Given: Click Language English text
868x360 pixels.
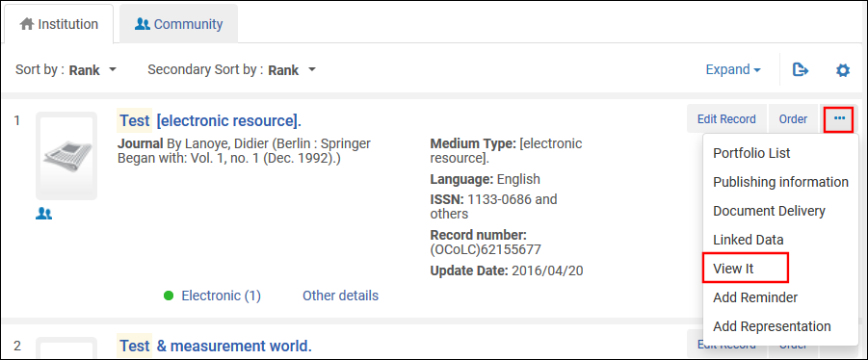Looking at the screenshot, I should click(x=485, y=179).
